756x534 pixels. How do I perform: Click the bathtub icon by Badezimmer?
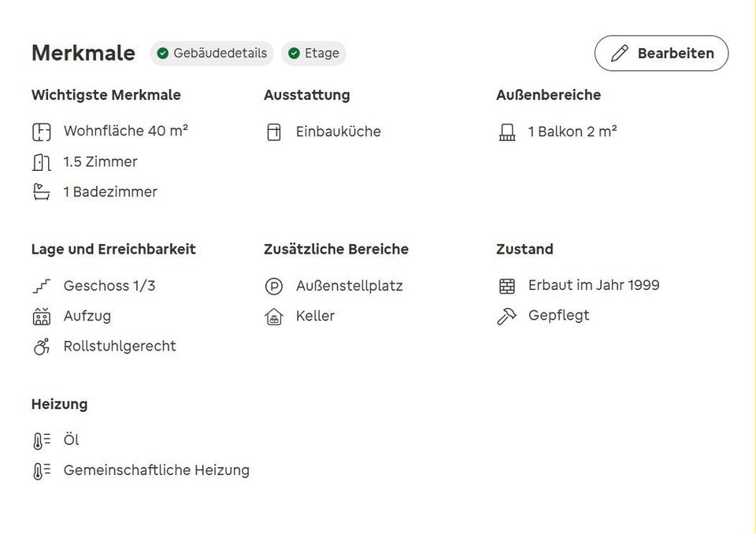[42, 192]
